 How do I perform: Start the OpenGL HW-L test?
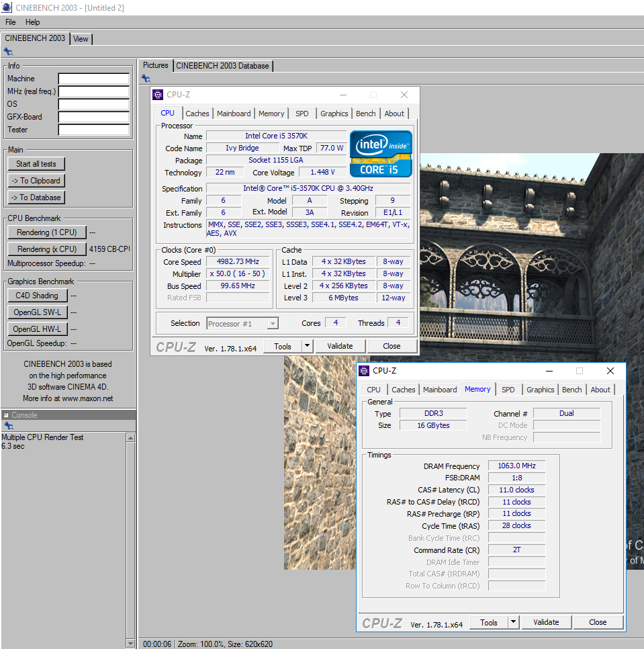click(x=37, y=329)
